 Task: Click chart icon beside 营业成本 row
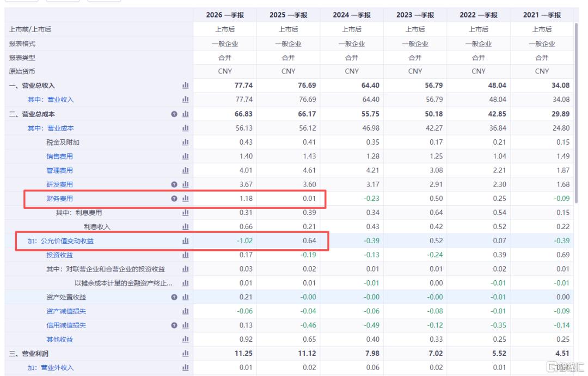tap(185, 128)
